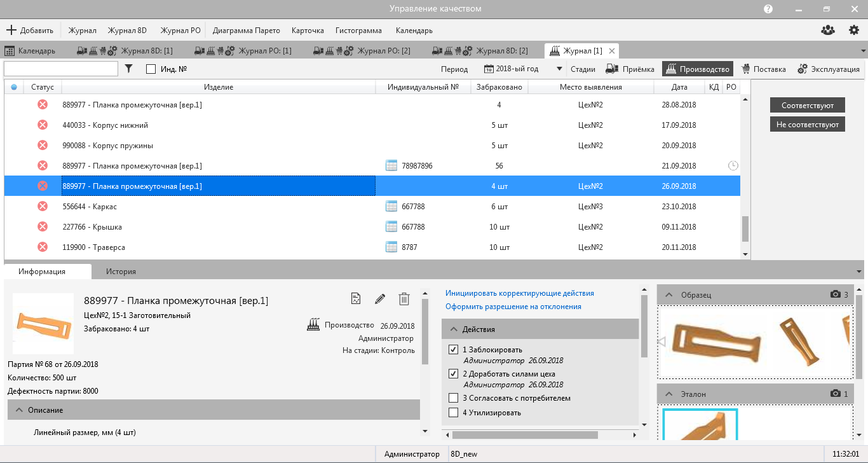Close the Журнал [1] tab
Screen dimensions: 868x463
612,51
